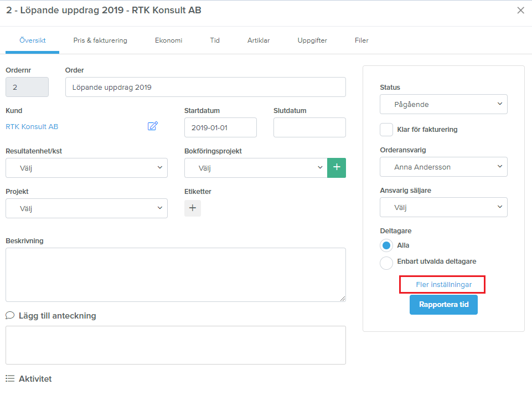This screenshot has width=532, height=400.
Task: Open the Orderansvarig dropdown with Anna Andersson
Action: coord(443,167)
